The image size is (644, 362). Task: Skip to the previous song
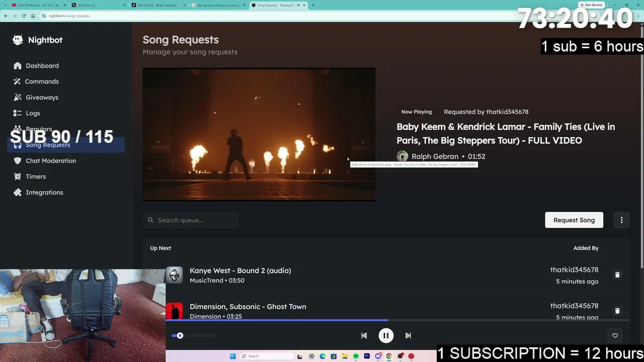click(x=364, y=336)
